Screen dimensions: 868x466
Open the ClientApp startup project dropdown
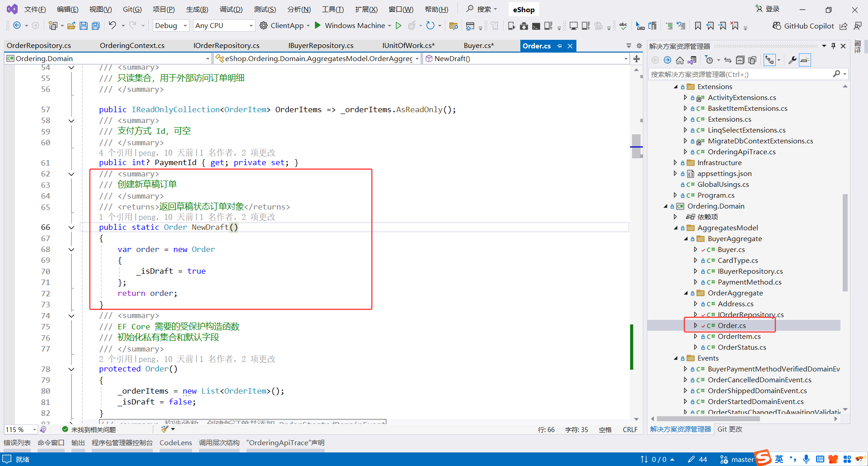click(308, 26)
